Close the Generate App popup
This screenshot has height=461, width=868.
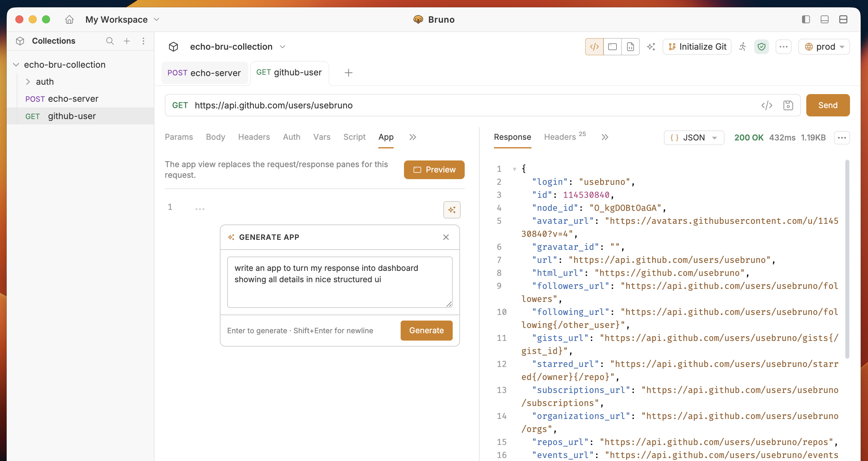pos(446,237)
